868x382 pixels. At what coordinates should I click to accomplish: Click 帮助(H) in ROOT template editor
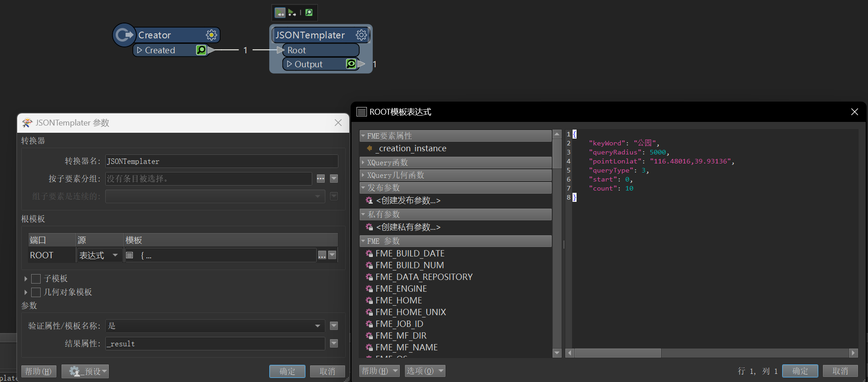click(x=380, y=371)
